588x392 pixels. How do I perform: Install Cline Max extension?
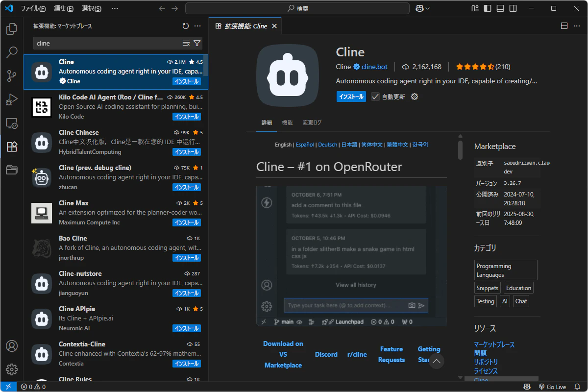[x=187, y=222]
